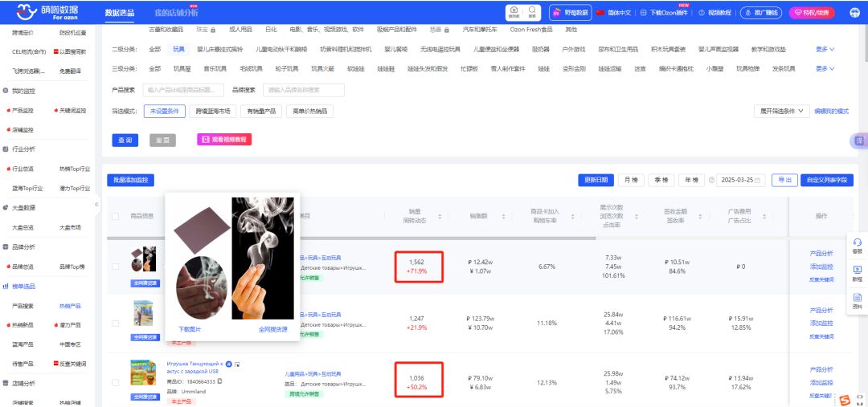Open the 资料 document icon on right sidebar
Viewport: 868px width, 407px height.
[x=858, y=298]
